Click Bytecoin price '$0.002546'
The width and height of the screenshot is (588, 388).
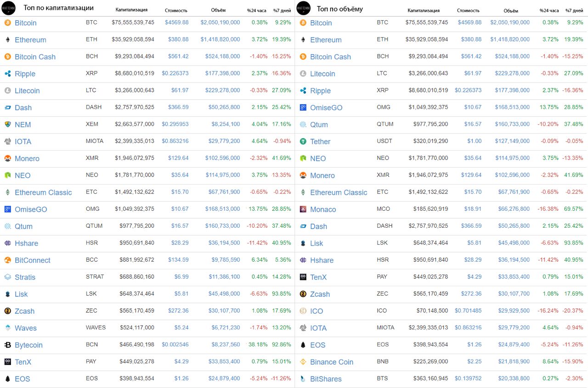175,344
